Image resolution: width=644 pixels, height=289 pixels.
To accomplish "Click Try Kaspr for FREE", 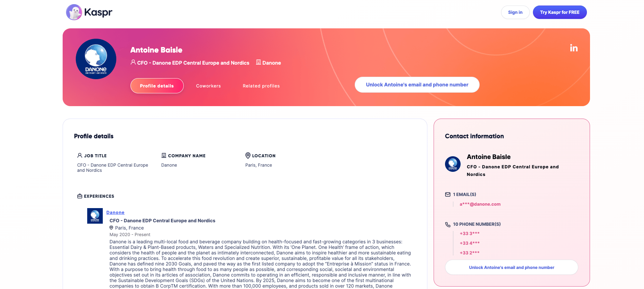I will [560, 12].
